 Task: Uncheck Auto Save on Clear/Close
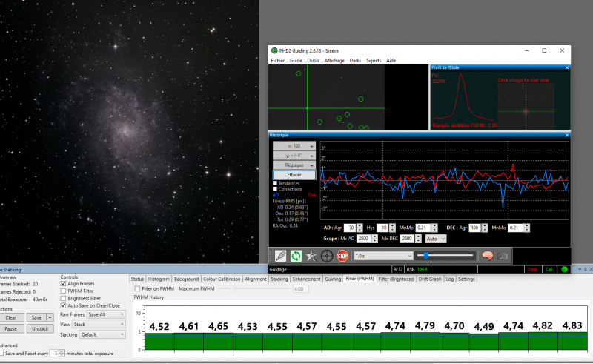point(63,305)
